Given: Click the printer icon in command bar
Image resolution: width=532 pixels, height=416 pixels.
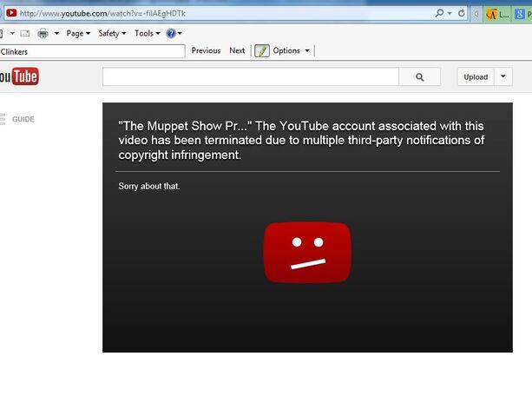Looking at the screenshot, I should [x=43, y=33].
